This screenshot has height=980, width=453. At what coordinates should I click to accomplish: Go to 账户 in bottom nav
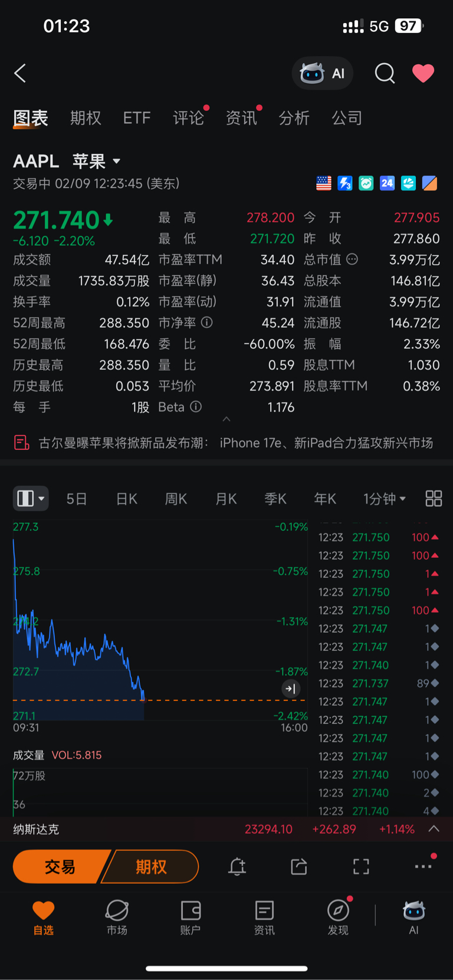[x=191, y=917]
